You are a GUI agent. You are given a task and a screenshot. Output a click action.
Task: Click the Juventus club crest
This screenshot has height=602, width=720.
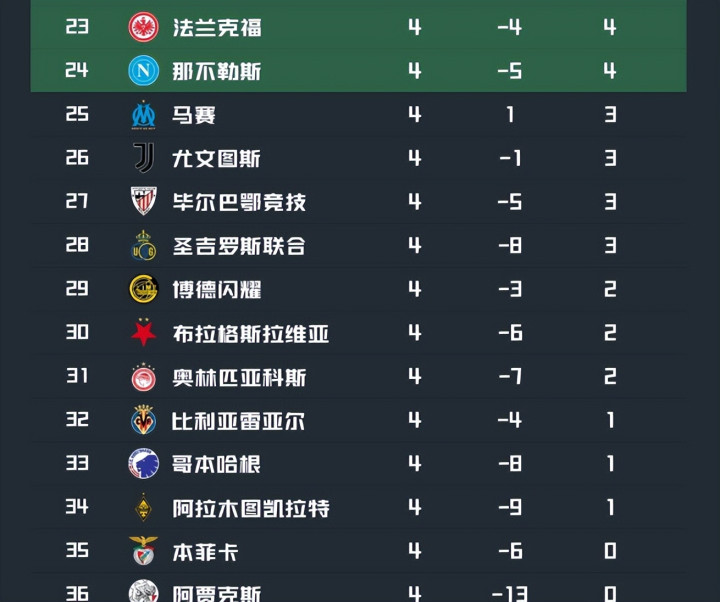click(x=144, y=158)
